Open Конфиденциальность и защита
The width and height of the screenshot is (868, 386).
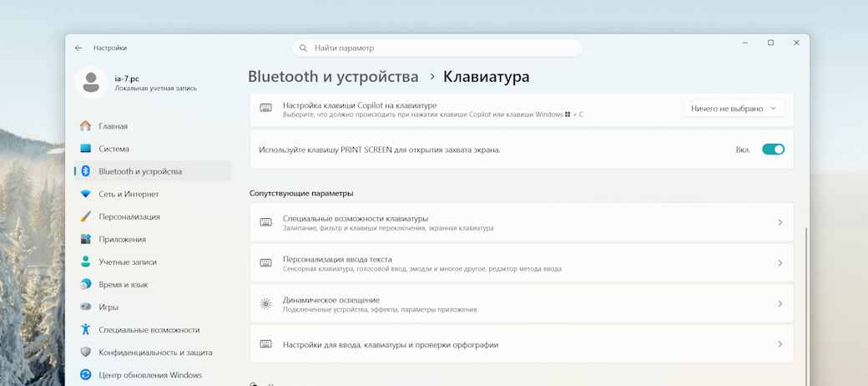[x=153, y=353]
